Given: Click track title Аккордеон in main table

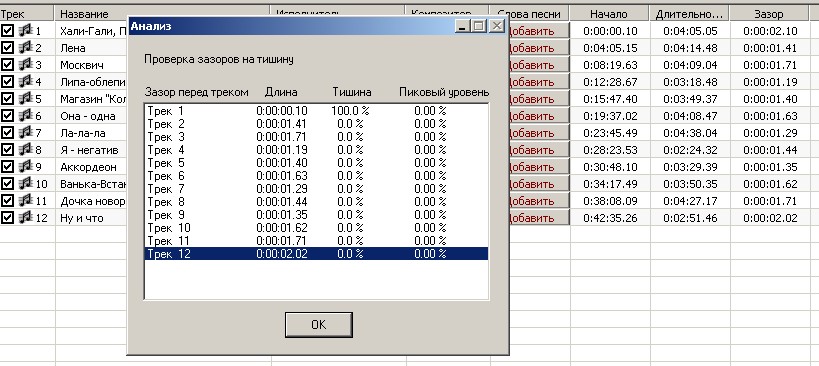Looking at the screenshot, I should coord(88,167).
